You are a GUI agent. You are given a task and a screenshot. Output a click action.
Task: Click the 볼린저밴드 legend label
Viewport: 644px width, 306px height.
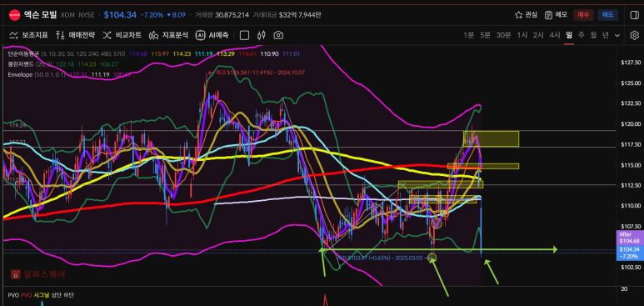coord(20,64)
